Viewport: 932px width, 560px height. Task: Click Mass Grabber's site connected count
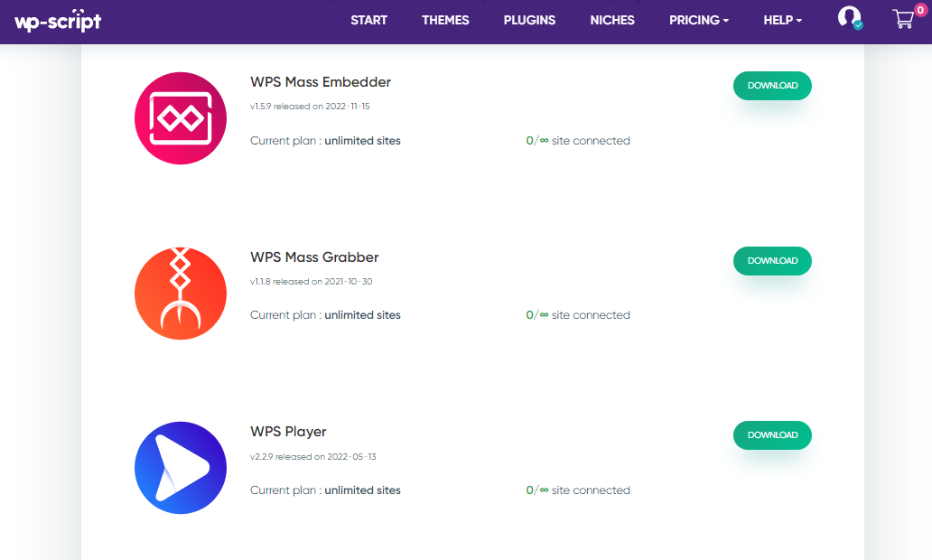point(578,315)
